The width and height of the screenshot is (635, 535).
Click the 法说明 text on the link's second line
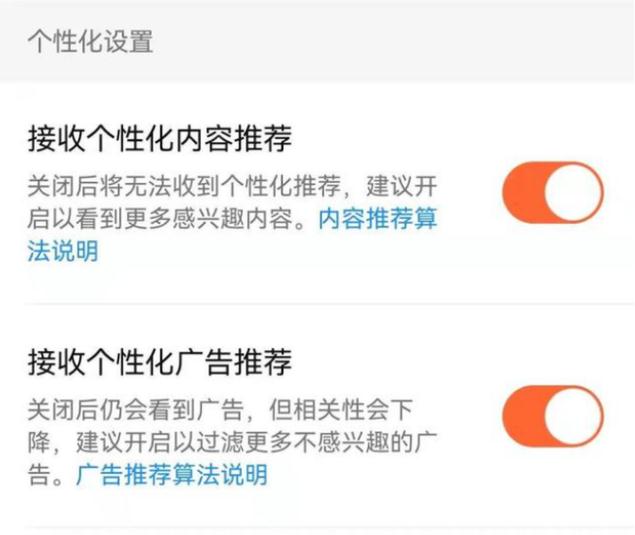point(63,251)
